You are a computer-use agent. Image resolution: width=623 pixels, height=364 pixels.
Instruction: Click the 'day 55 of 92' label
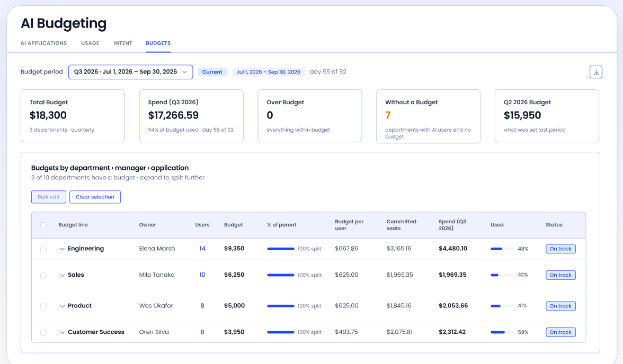328,72
